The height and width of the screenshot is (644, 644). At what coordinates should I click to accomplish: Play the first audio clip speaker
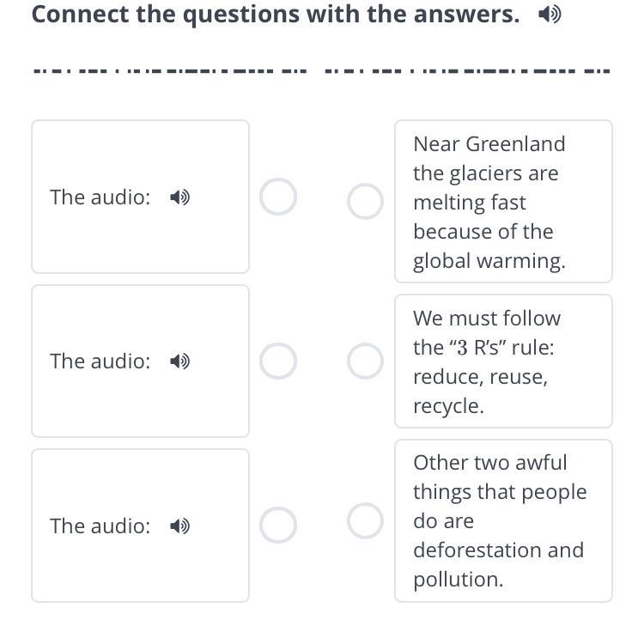(179, 197)
